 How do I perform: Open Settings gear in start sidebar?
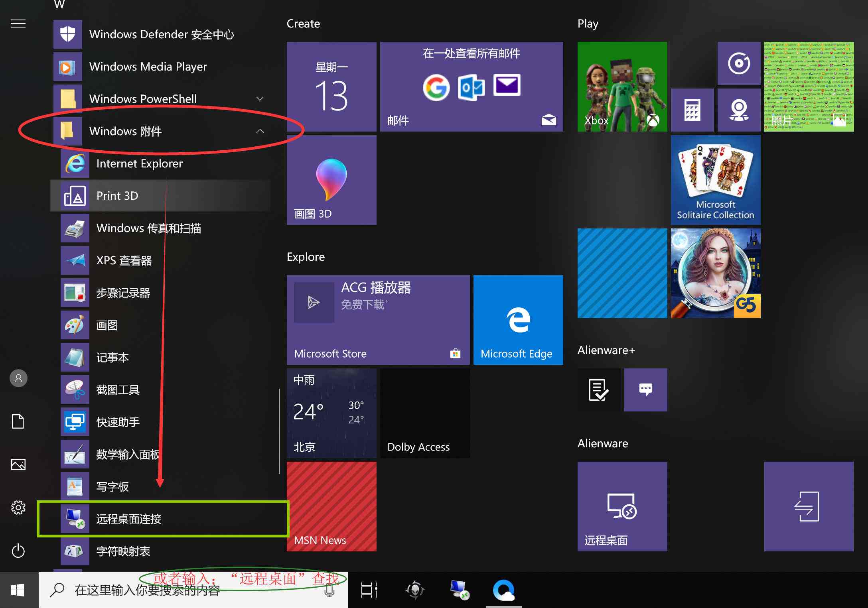pos(18,508)
